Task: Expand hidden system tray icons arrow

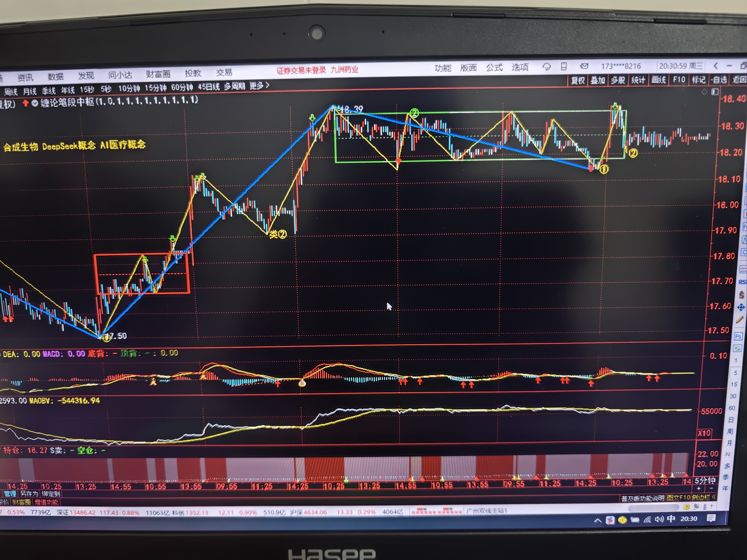Action: (x=597, y=521)
